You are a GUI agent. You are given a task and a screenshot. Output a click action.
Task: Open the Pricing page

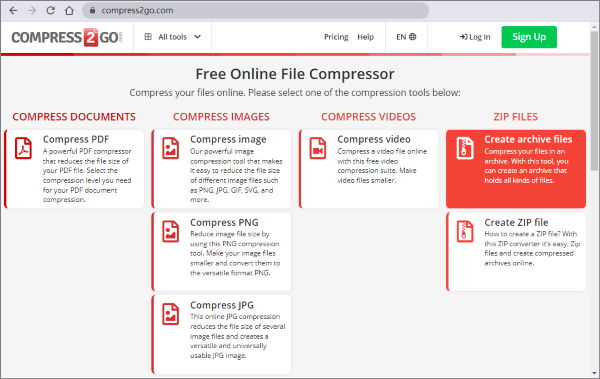pos(336,37)
